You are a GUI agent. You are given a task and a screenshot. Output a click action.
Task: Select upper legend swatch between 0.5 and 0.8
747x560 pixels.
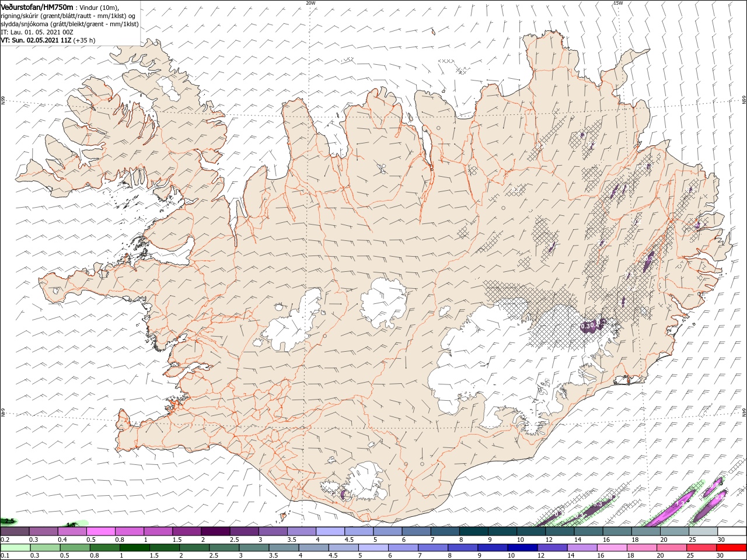coord(100,531)
